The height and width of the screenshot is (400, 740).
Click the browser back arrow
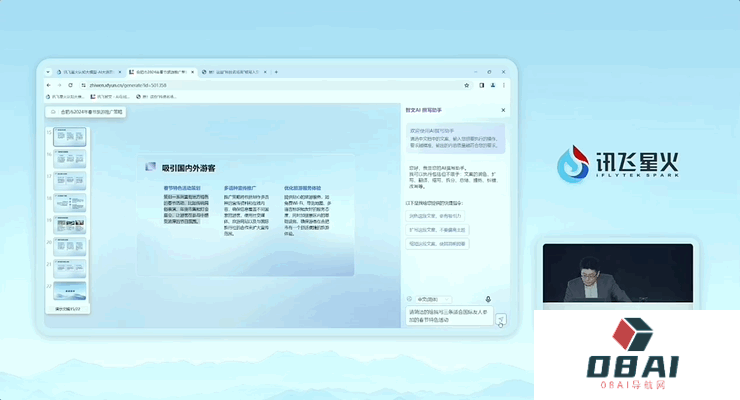tap(48, 85)
